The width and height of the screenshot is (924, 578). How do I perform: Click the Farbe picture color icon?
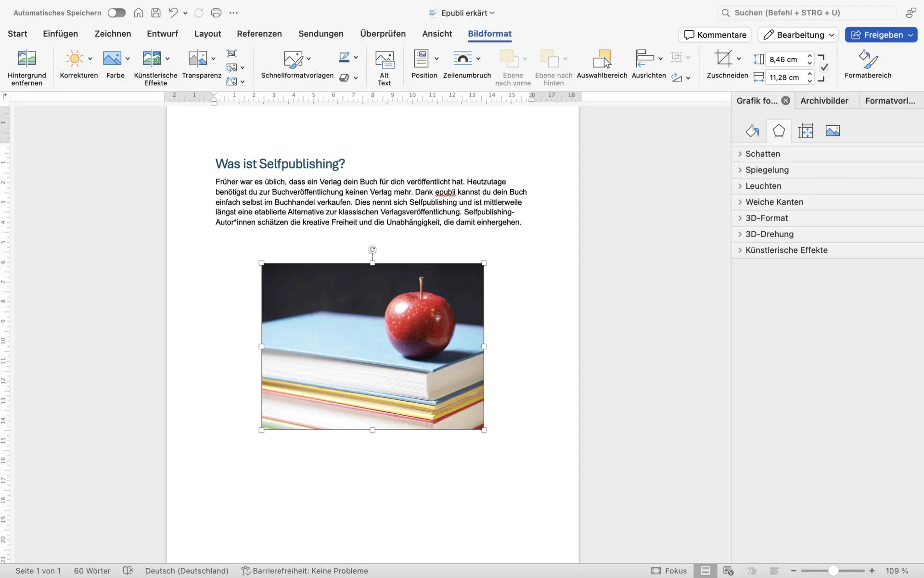(112, 59)
